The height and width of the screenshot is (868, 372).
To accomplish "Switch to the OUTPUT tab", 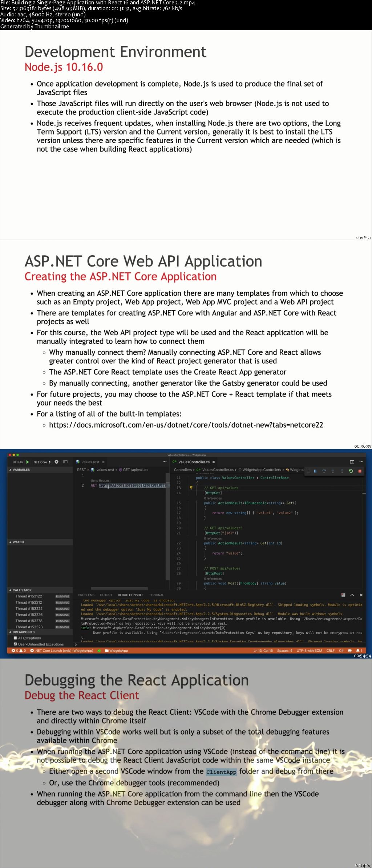I will click(x=106, y=595).
